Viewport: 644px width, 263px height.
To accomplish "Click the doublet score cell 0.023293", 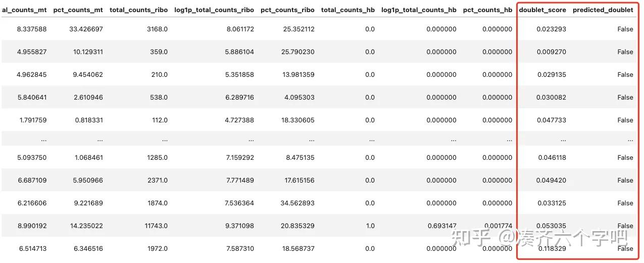I will (x=552, y=29).
